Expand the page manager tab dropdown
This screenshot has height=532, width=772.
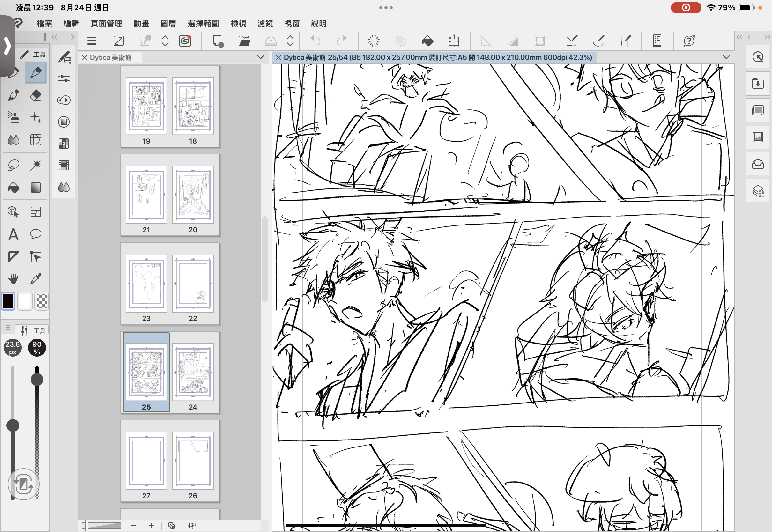click(260, 57)
